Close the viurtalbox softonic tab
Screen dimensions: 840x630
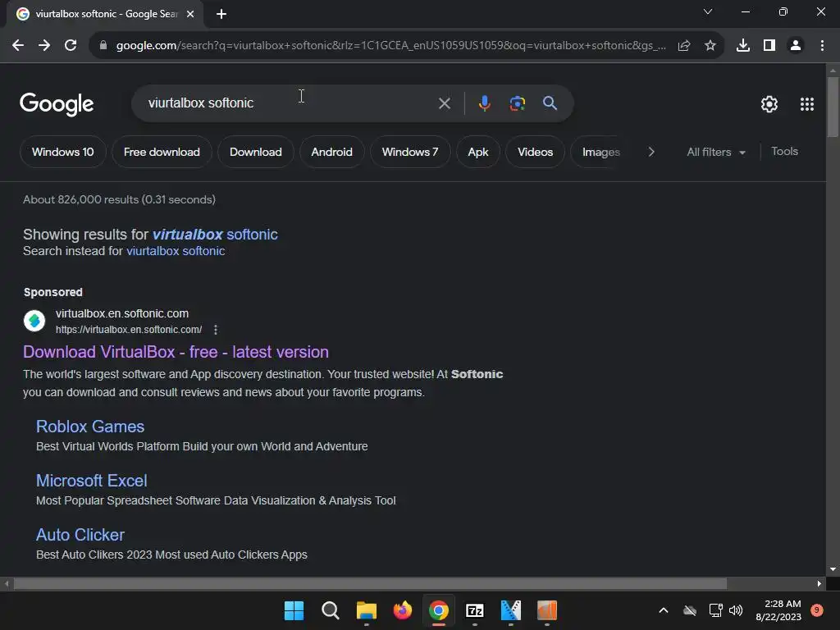point(190,14)
